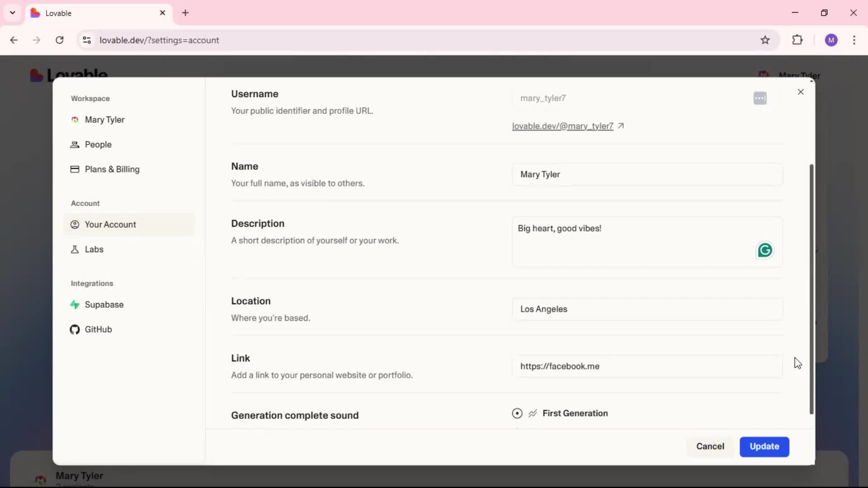Open the Chrome profile avatar M
This screenshot has height=488, width=868.
pyautogui.click(x=831, y=40)
